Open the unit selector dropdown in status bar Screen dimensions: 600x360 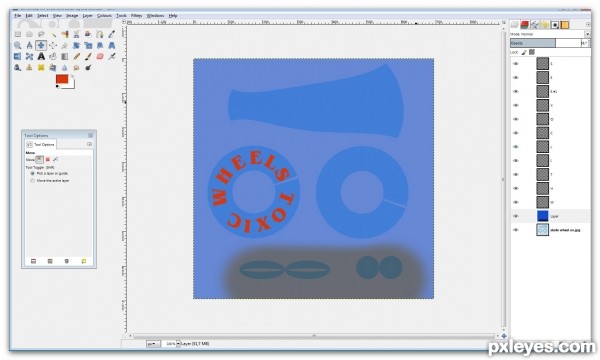[153, 344]
